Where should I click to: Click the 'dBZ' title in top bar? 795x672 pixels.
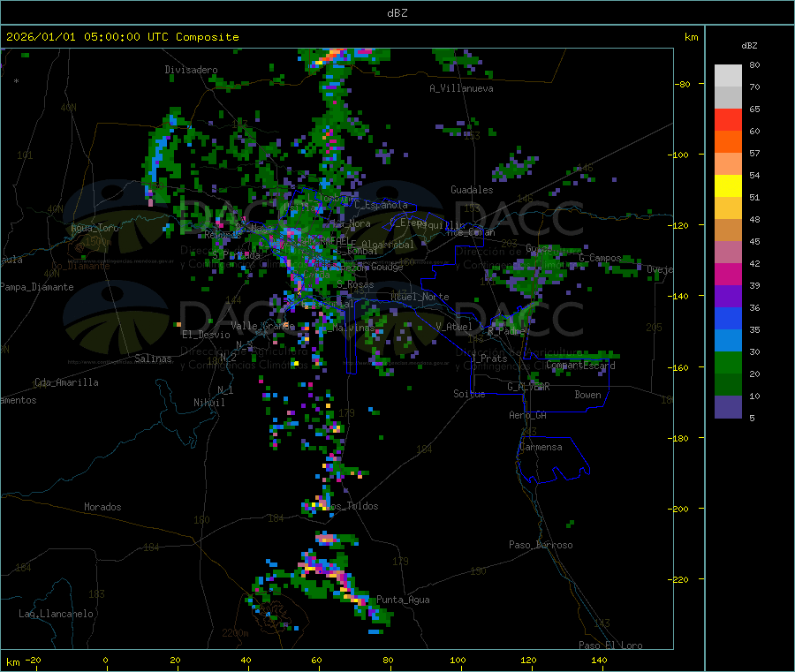pyautogui.click(x=397, y=13)
